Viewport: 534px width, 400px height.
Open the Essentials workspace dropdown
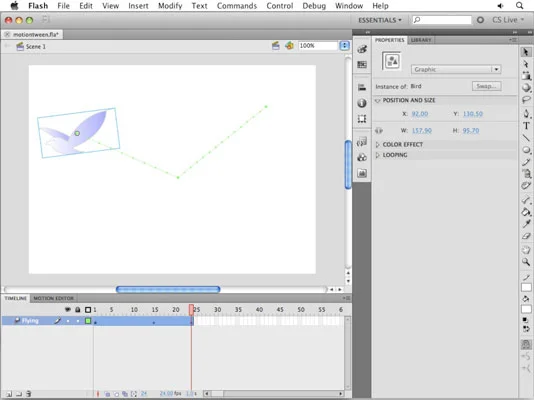tap(380, 20)
